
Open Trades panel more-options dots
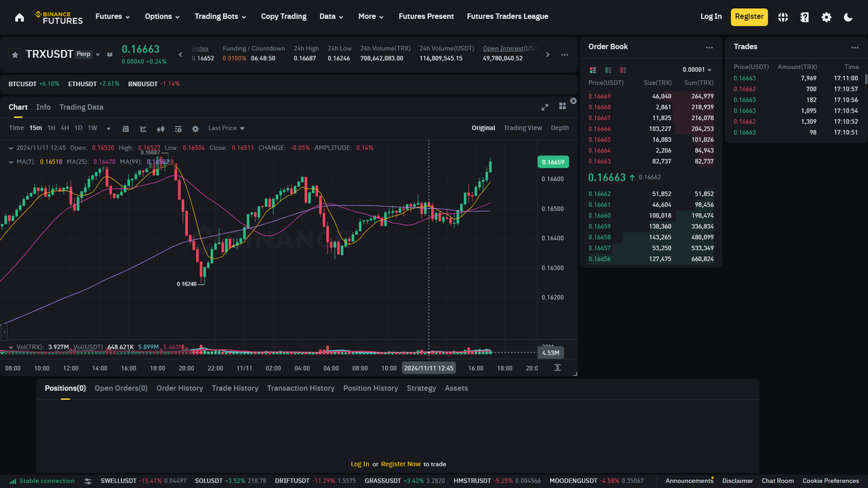click(x=854, y=47)
